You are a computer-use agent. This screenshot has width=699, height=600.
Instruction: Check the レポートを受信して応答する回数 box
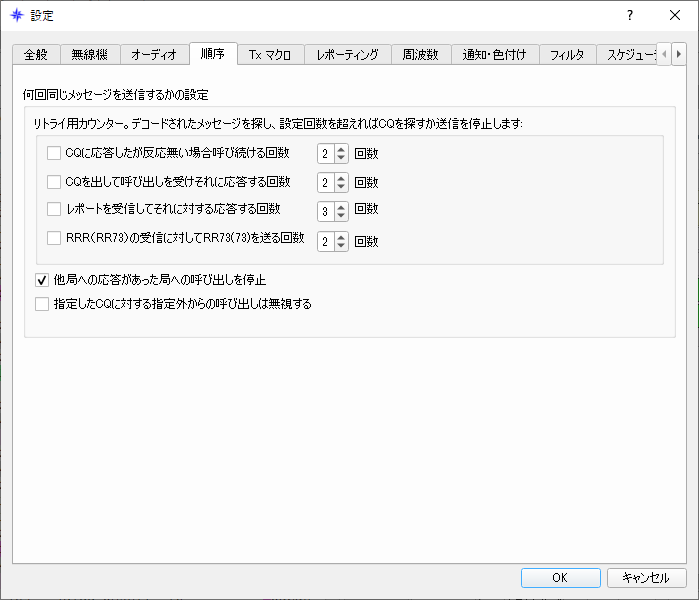click(54, 209)
